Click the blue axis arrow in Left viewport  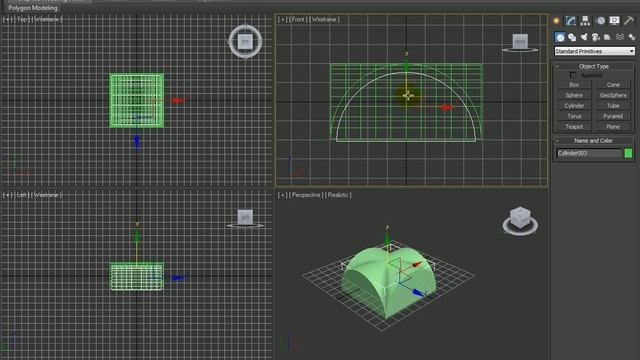click(178, 278)
